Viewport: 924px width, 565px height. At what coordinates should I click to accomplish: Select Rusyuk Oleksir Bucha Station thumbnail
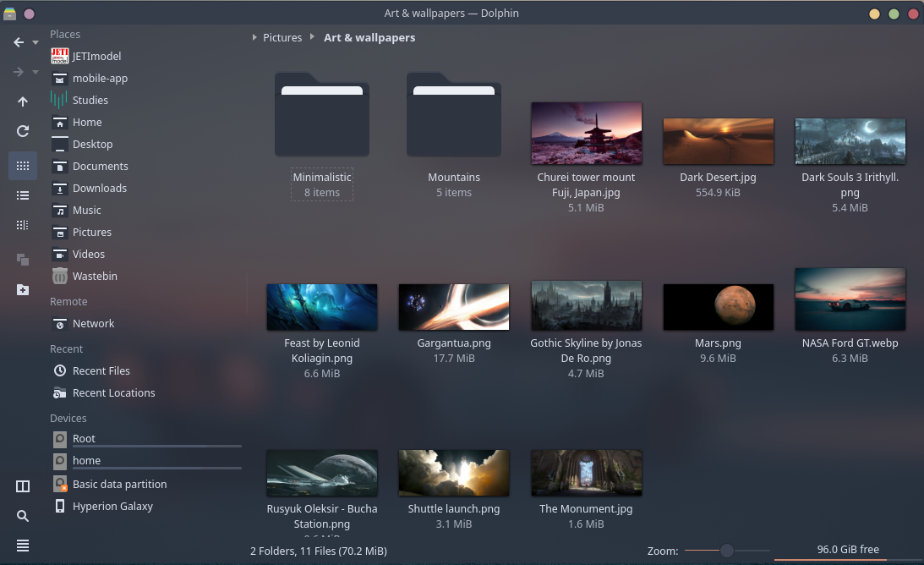click(x=322, y=473)
